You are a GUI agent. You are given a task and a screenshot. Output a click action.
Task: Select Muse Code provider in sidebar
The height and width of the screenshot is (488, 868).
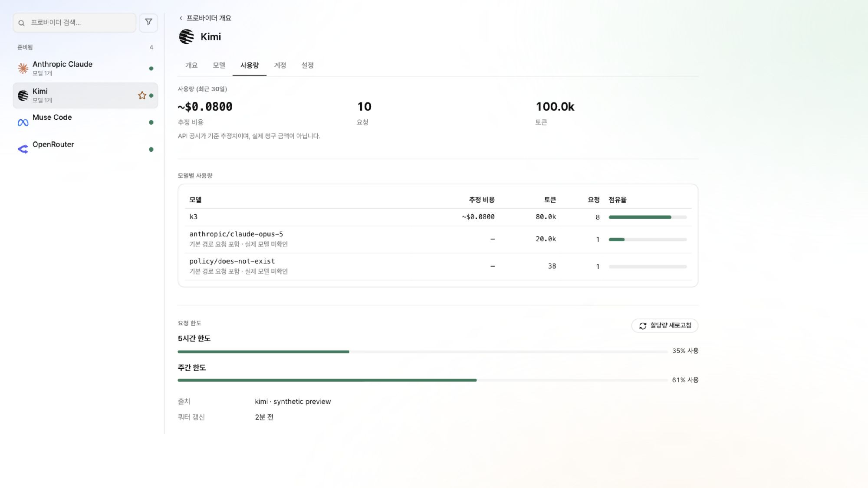[x=85, y=122]
